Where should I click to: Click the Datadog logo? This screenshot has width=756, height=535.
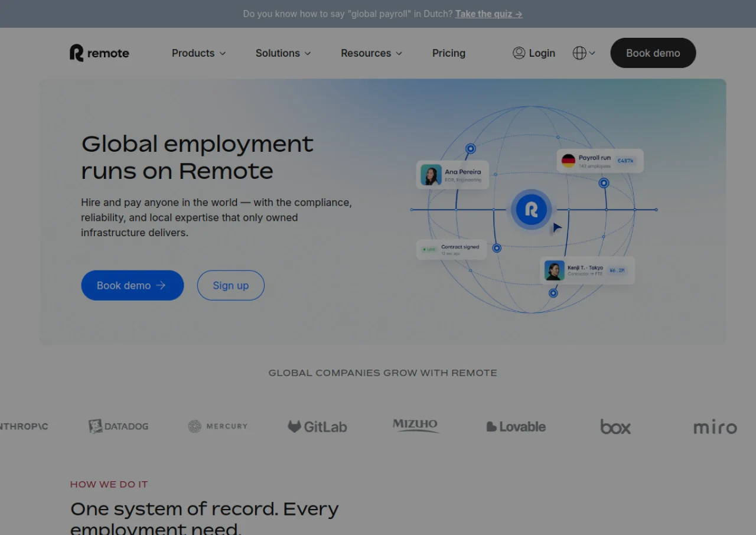pos(118,426)
